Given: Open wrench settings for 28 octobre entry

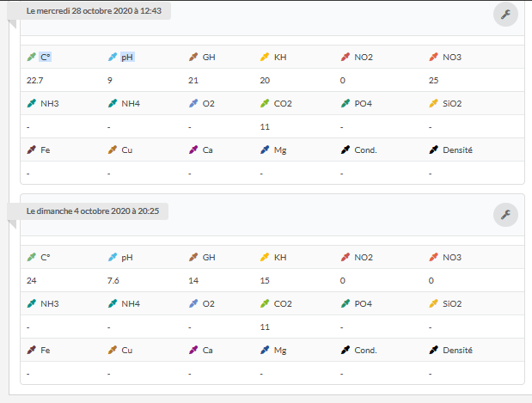Looking at the screenshot, I should (505, 15).
